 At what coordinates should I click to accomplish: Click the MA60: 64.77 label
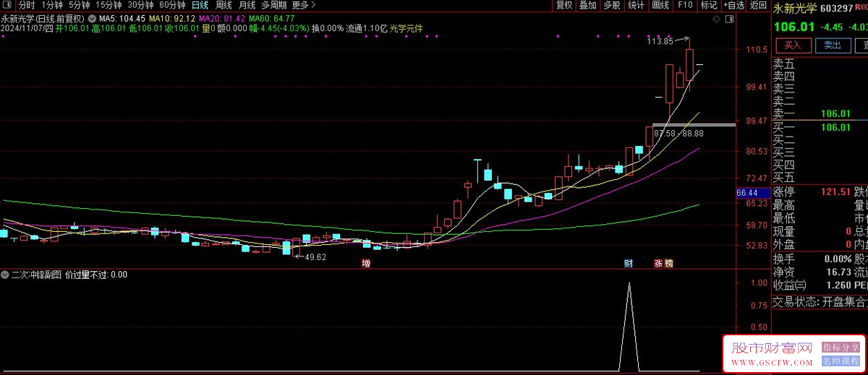coord(271,17)
